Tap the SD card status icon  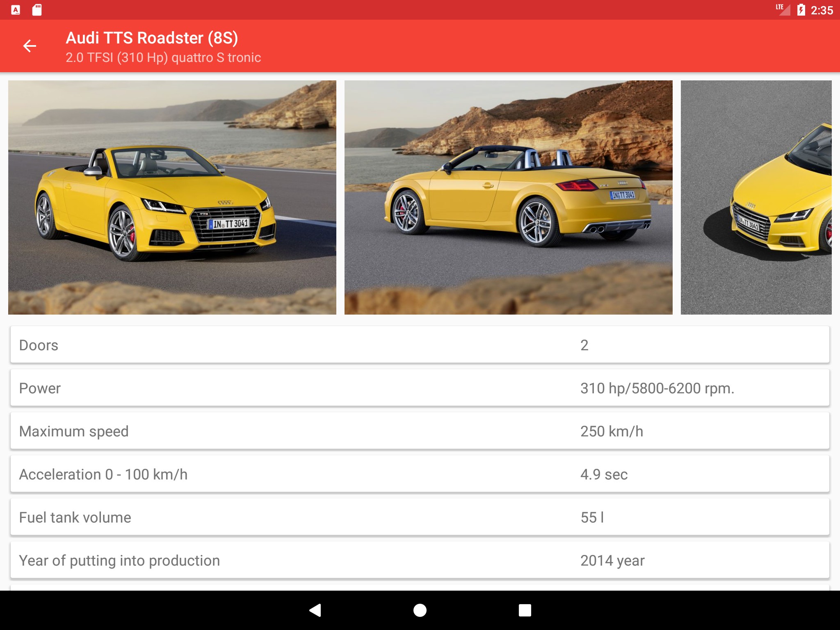[x=37, y=10]
